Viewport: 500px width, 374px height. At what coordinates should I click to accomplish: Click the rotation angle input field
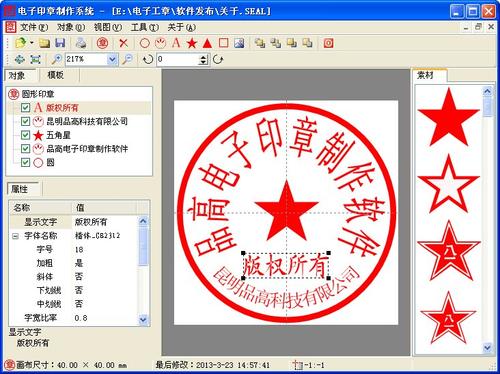tap(178, 59)
